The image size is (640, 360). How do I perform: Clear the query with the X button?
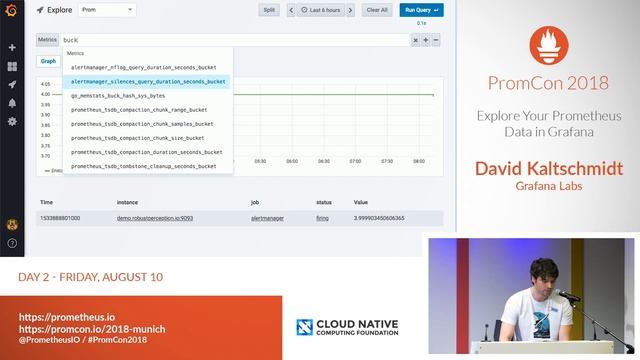(415, 40)
